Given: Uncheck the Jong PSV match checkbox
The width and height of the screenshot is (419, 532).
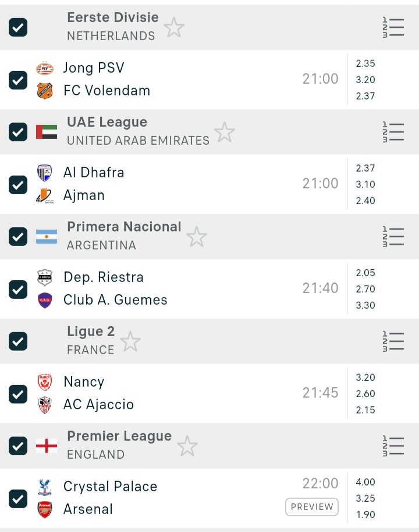Looking at the screenshot, I should point(18,80).
